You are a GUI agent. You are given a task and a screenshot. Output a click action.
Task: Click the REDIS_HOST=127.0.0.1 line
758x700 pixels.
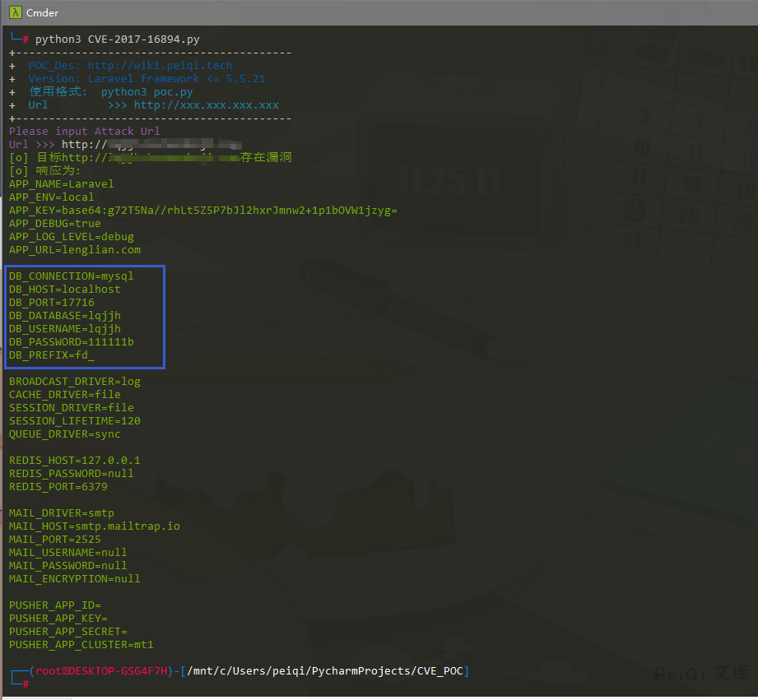(74, 461)
